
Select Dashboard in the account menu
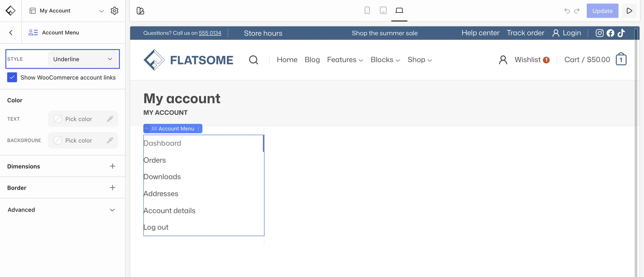tap(162, 143)
